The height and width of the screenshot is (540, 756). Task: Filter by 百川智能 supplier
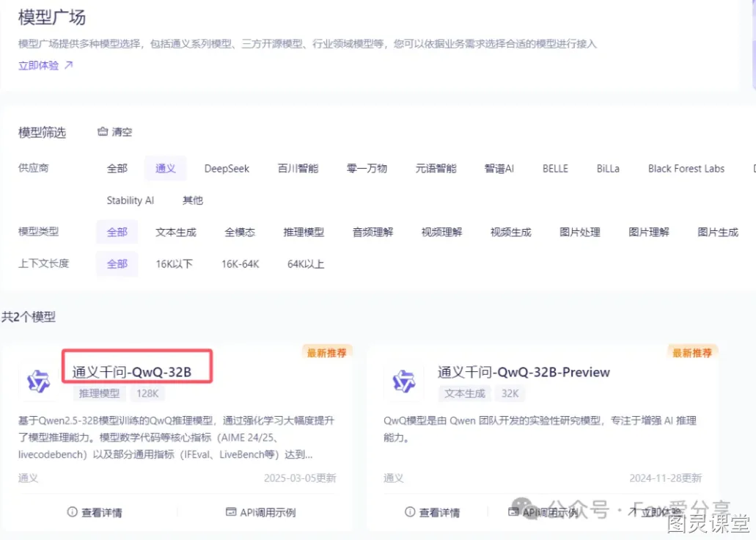tap(298, 169)
